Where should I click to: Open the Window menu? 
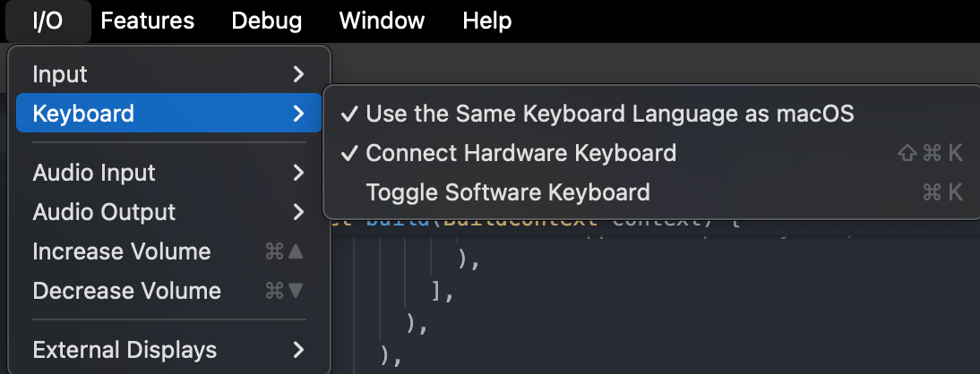coord(383,21)
